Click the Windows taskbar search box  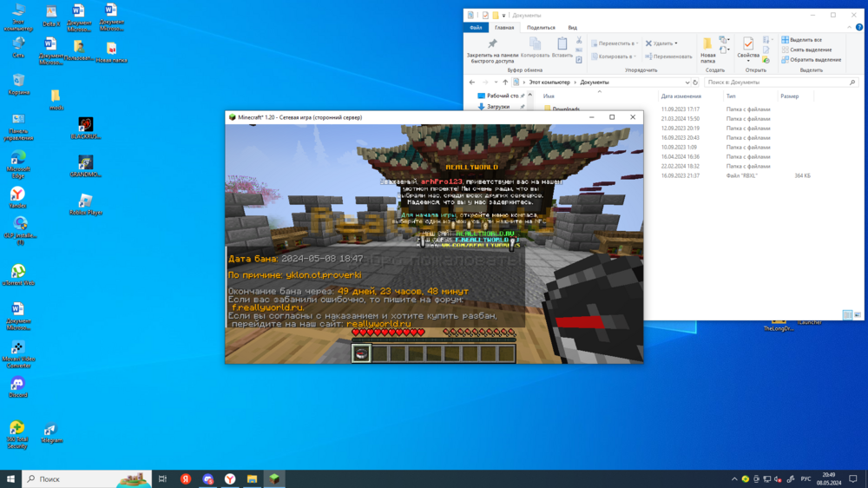(87, 479)
